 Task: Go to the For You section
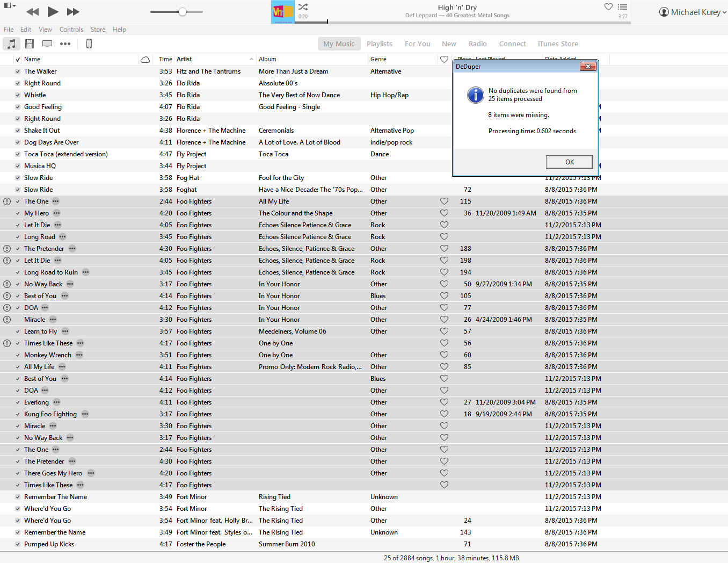click(x=417, y=44)
